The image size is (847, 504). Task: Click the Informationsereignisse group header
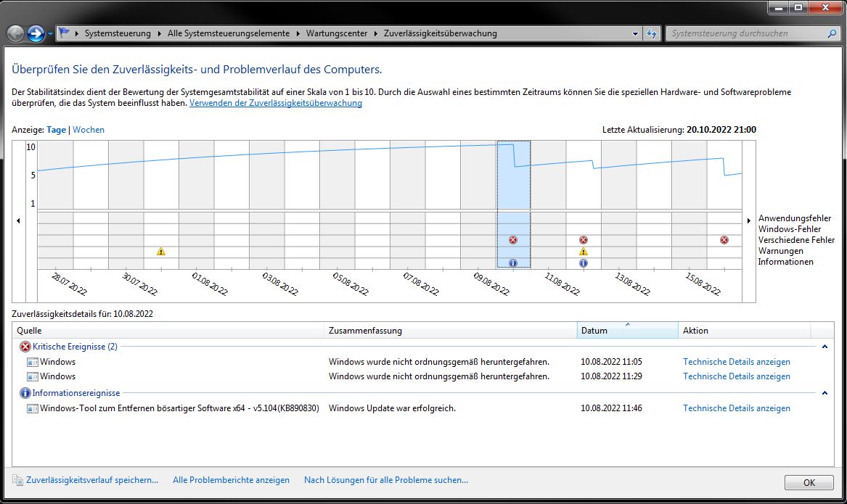click(x=75, y=393)
